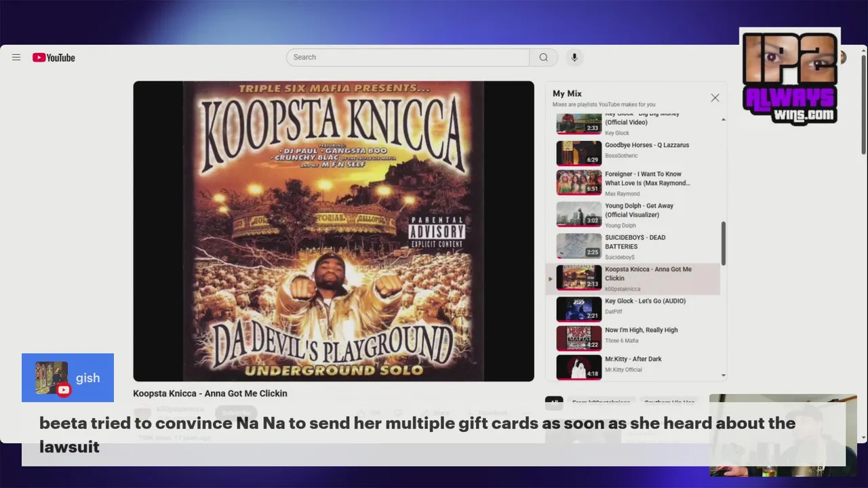
Task: Play Young Dolph - Get Away thumbnail
Action: coord(579,214)
